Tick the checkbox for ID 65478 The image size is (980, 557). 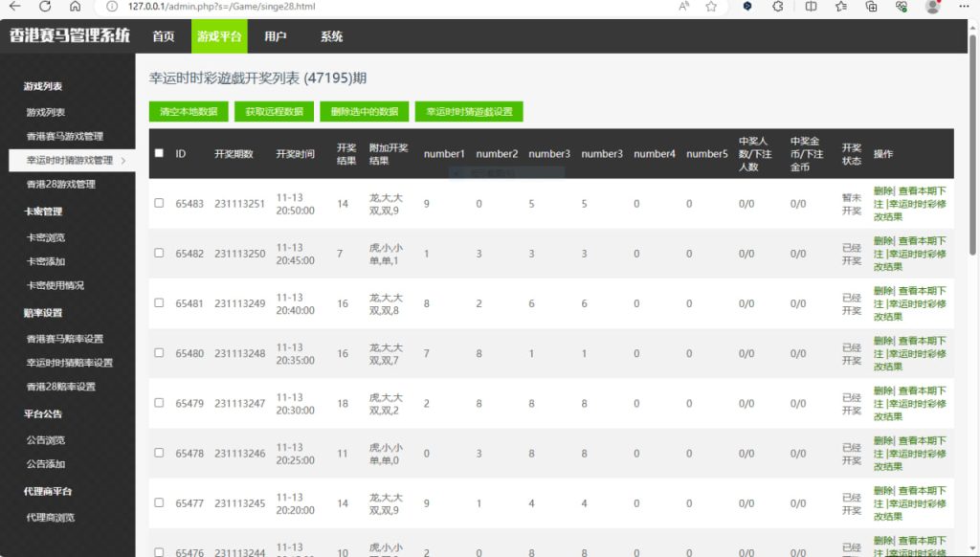(159, 453)
